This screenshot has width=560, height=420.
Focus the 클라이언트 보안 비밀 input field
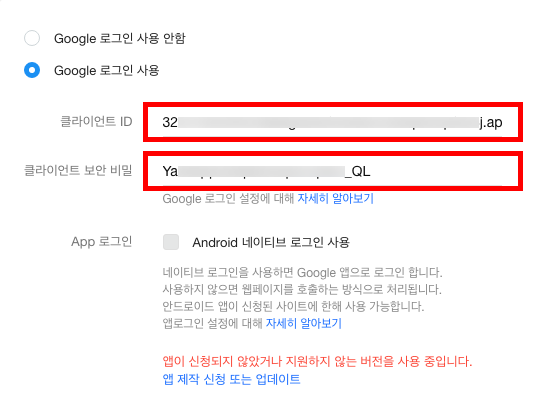pos(332,171)
